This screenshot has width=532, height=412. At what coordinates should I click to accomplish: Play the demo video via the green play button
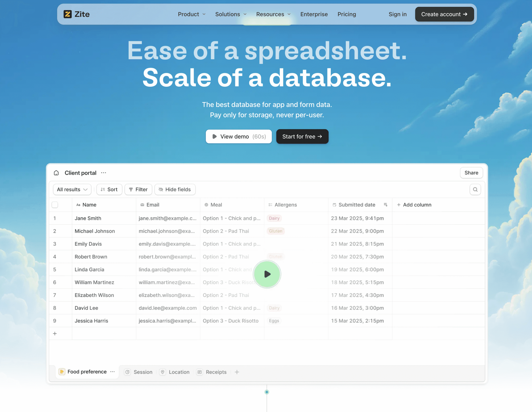pos(267,274)
